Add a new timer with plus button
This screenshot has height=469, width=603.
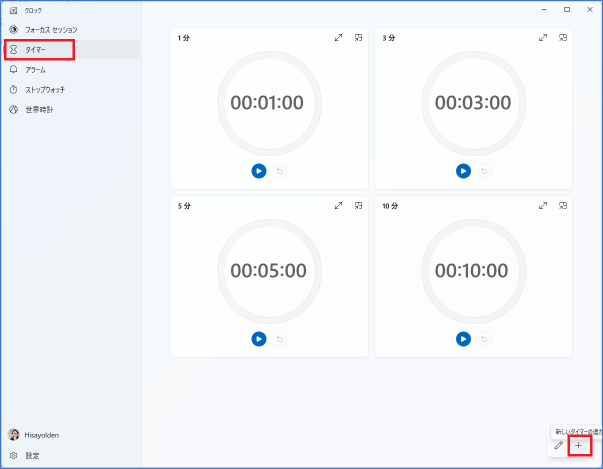pos(578,445)
